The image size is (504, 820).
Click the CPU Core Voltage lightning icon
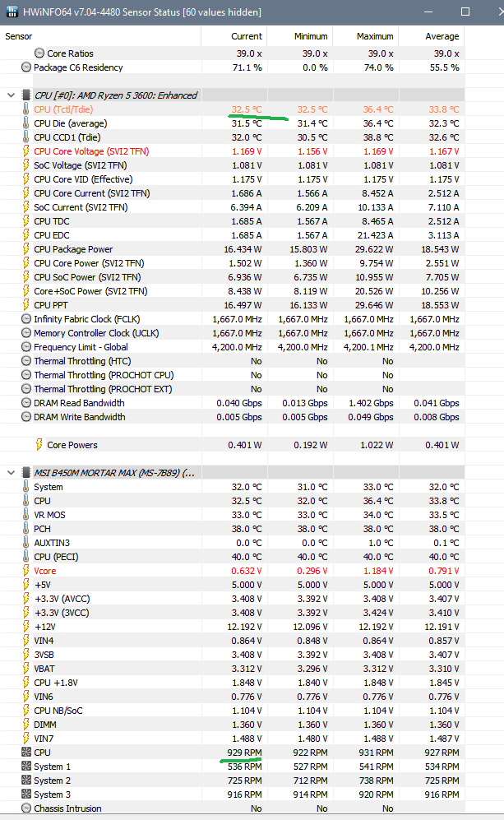click(x=26, y=151)
